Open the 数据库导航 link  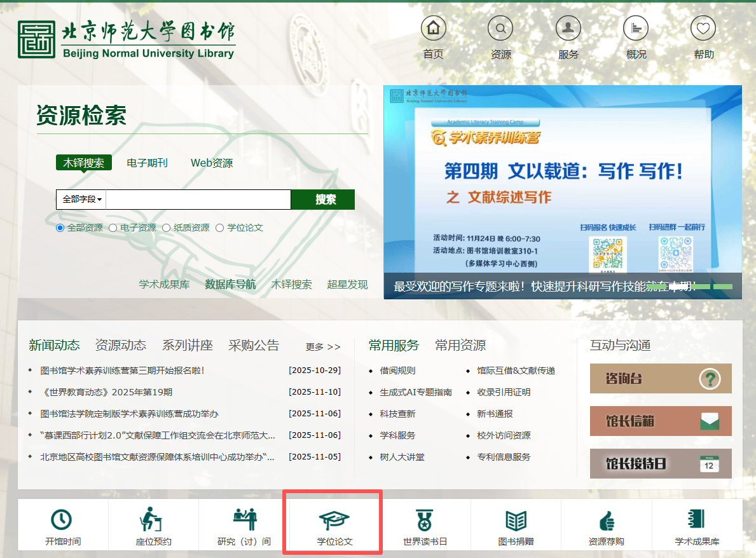point(230,284)
